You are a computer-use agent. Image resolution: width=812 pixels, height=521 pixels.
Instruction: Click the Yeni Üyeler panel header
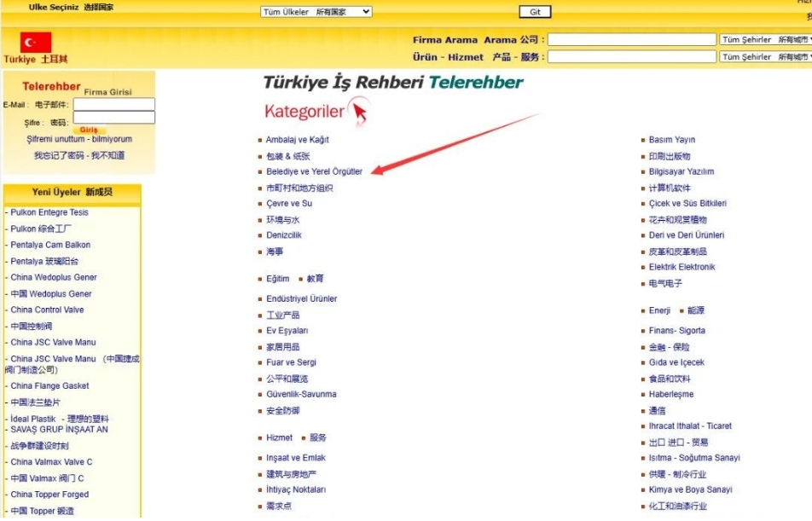(x=72, y=192)
